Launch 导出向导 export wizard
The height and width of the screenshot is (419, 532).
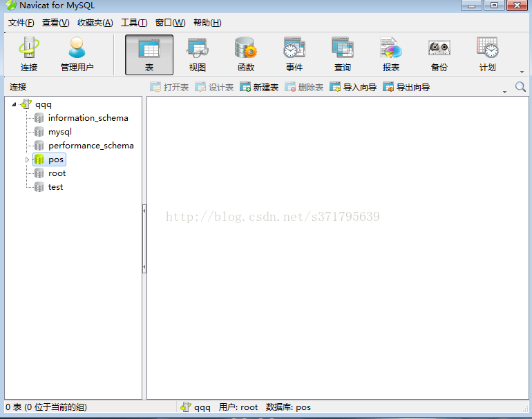click(x=406, y=87)
